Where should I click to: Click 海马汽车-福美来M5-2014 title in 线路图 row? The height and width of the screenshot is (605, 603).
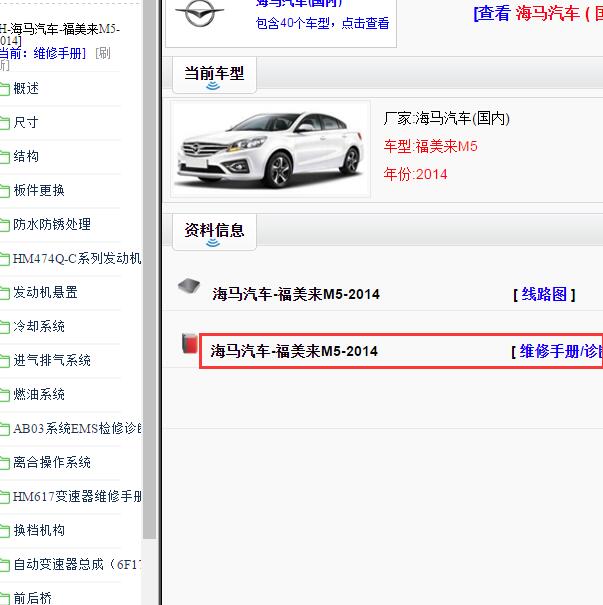(x=296, y=294)
